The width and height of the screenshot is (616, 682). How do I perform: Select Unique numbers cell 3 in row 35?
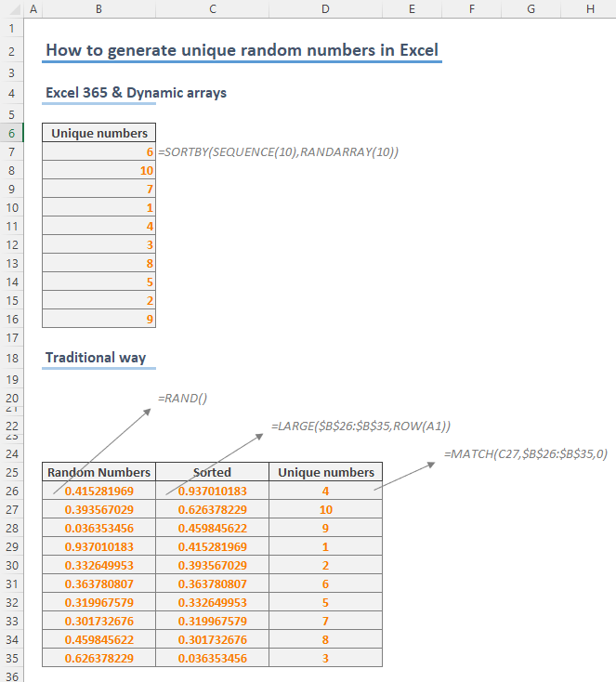pyautogui.click(x=326, y=658)
